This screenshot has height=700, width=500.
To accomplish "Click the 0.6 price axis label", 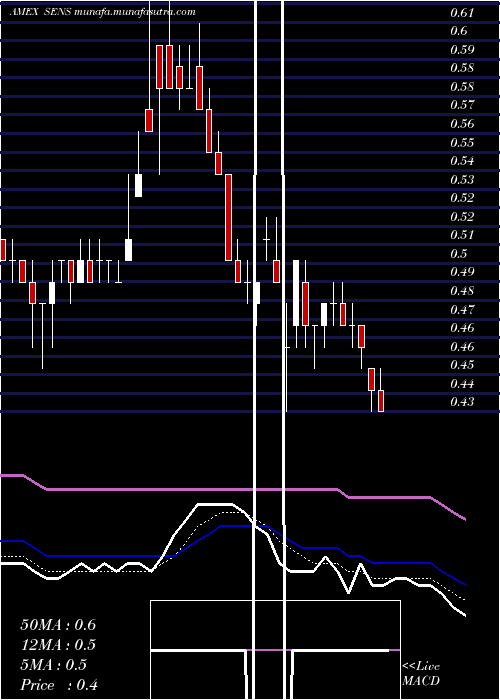I will pos(458,30).
